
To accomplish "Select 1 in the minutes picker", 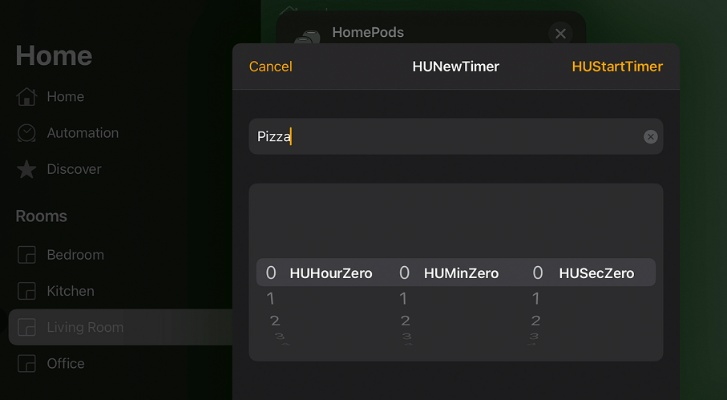I will click(404, 298).
